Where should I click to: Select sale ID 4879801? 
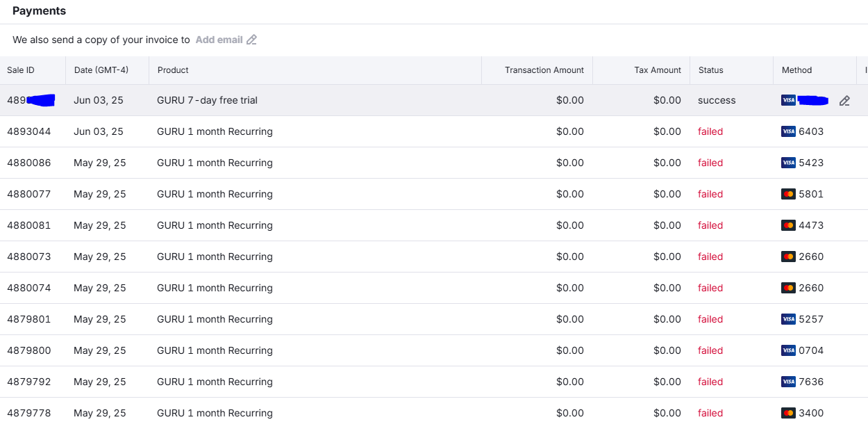29,319
